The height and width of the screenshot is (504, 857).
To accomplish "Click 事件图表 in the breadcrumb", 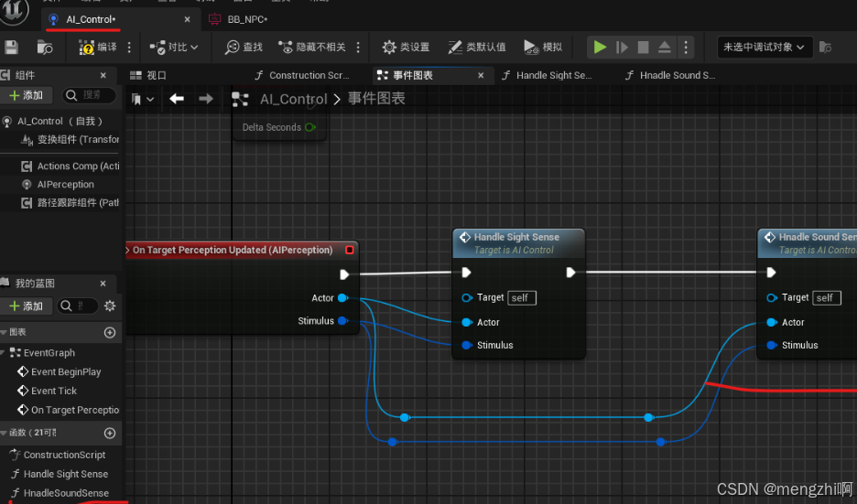I will [x=376, y=99].
